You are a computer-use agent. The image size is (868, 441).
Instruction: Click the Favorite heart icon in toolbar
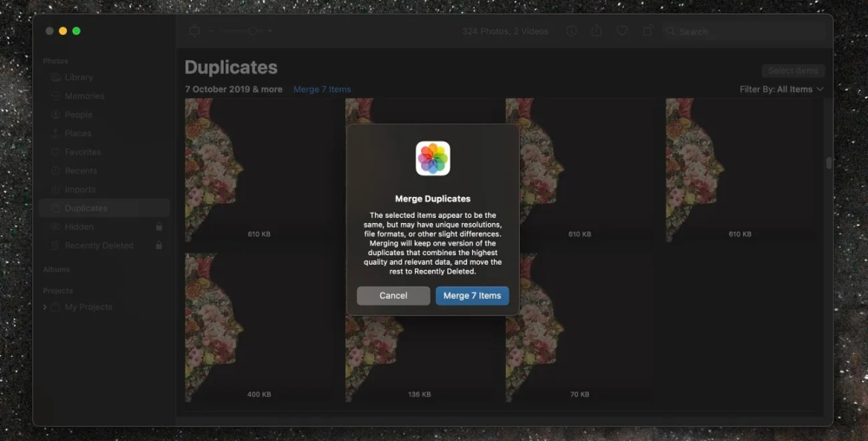pos(621,31)
